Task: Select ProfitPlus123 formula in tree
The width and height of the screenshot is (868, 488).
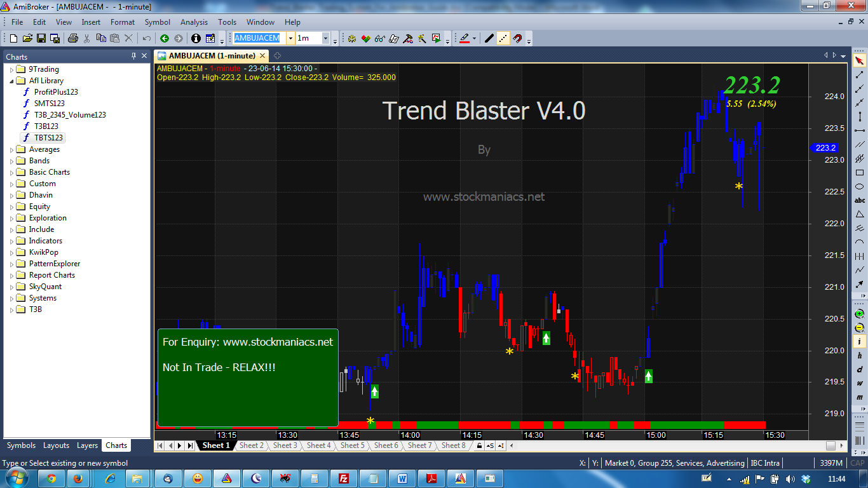Action: [56, 92]
